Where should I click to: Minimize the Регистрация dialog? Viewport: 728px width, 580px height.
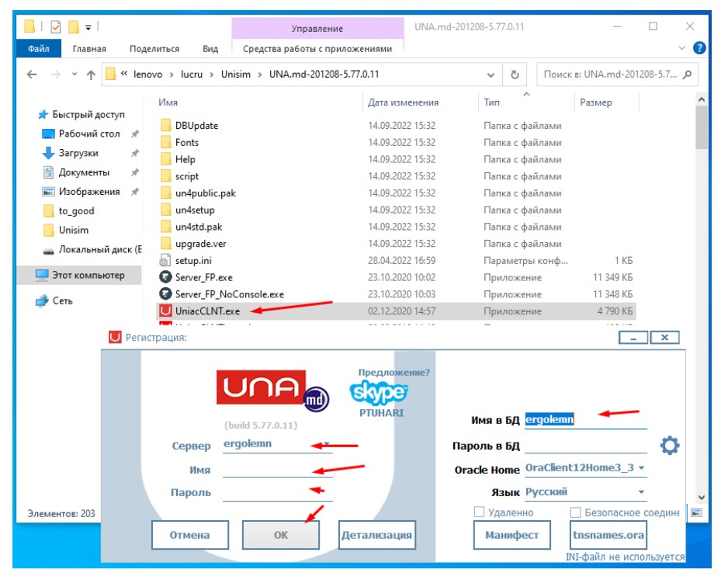point(633,338)
